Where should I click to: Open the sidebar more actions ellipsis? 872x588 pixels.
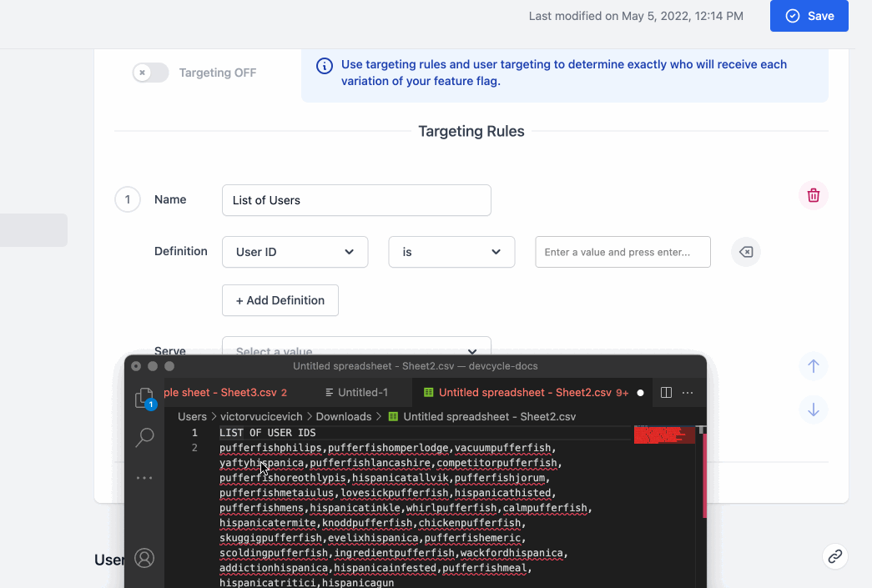pos(144,477)
